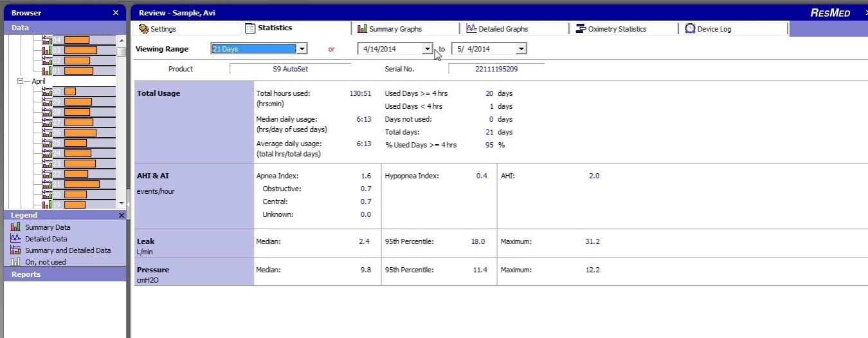Click the Data panel header
Image resolution: width=868 pixels, height=338 pixels.
[x=20, y=28]
